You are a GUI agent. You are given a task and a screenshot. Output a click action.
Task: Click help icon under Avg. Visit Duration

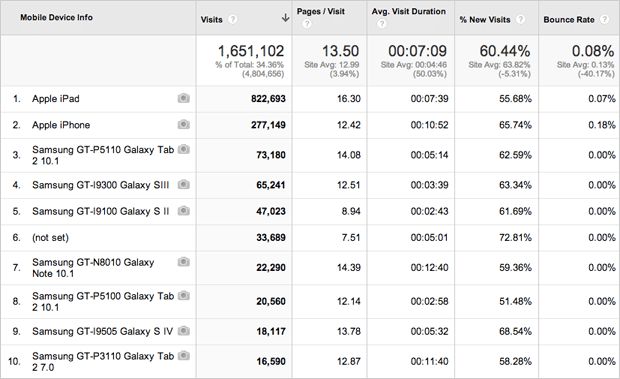point(382,24)
